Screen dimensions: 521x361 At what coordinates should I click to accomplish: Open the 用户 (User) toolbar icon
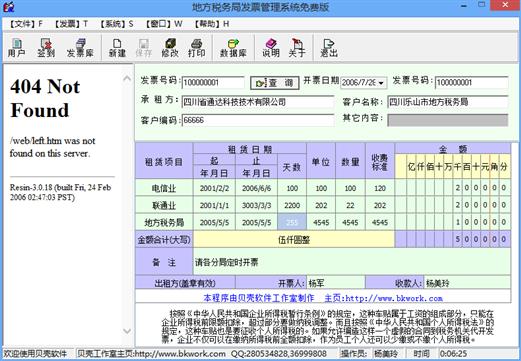pos(16,48)
